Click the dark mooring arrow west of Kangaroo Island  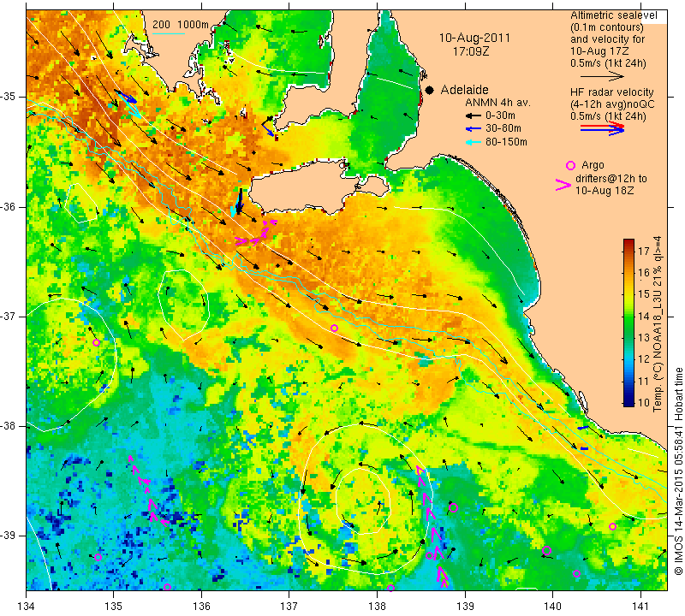pos(240,201)
